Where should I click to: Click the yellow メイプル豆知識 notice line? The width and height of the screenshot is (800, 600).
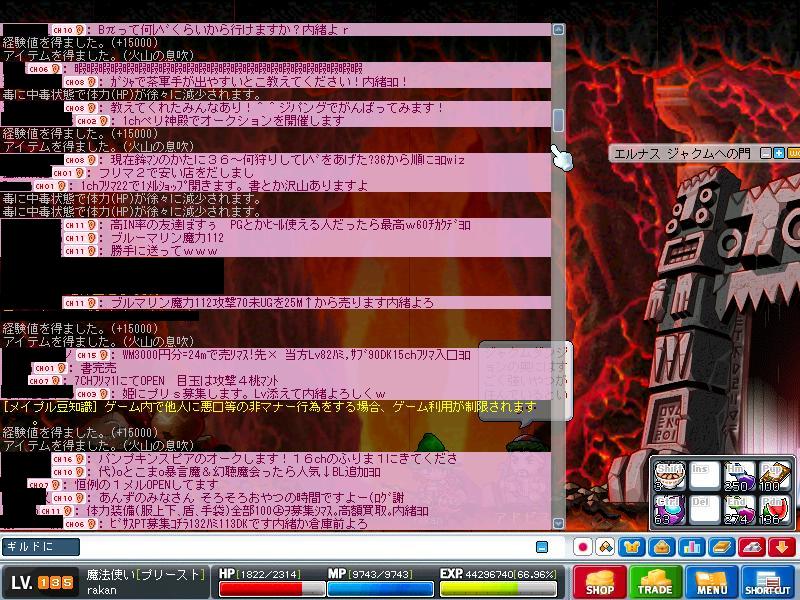click(x=269, y=407)
